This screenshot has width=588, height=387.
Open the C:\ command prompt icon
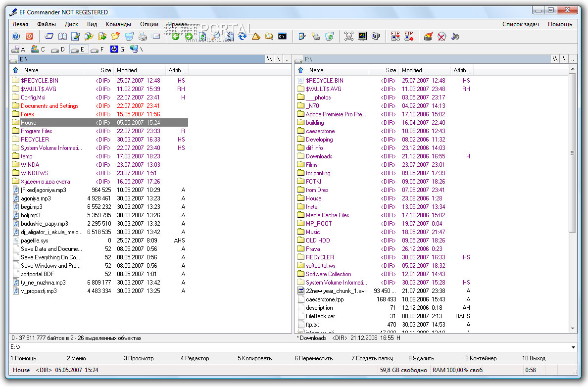(283, 37)
